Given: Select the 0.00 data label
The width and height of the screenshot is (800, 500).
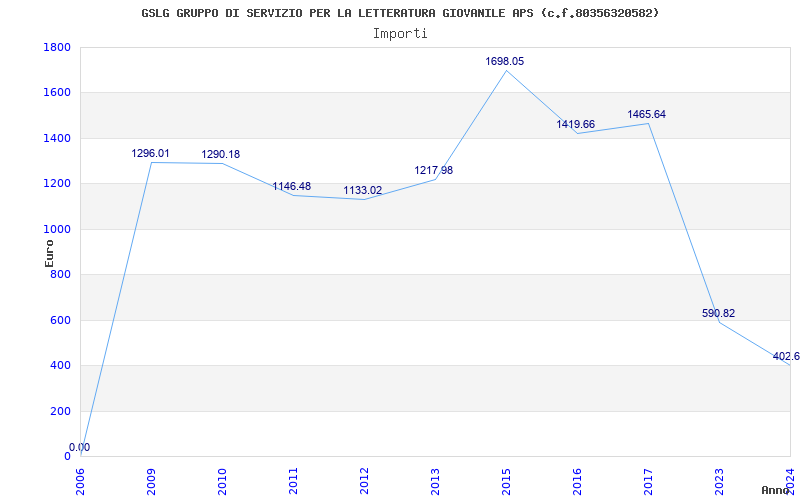Looking at the screenshot, I should point(80,447).
